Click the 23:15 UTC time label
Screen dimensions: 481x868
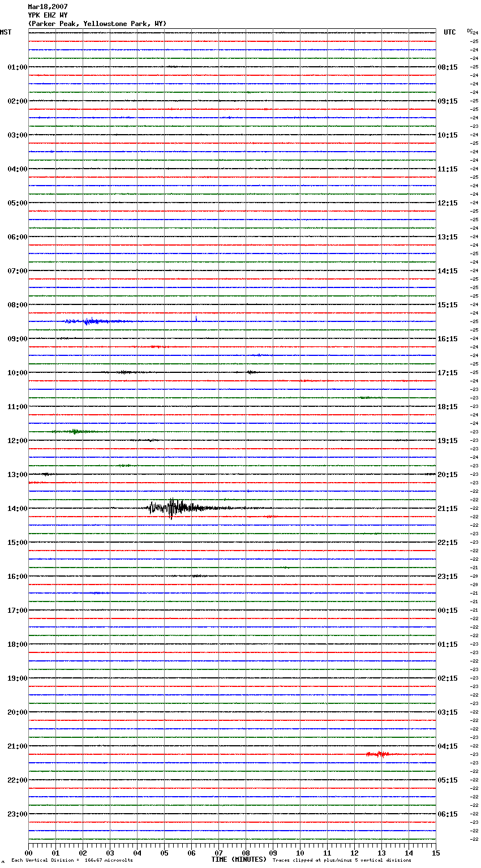tap(448, 577)
